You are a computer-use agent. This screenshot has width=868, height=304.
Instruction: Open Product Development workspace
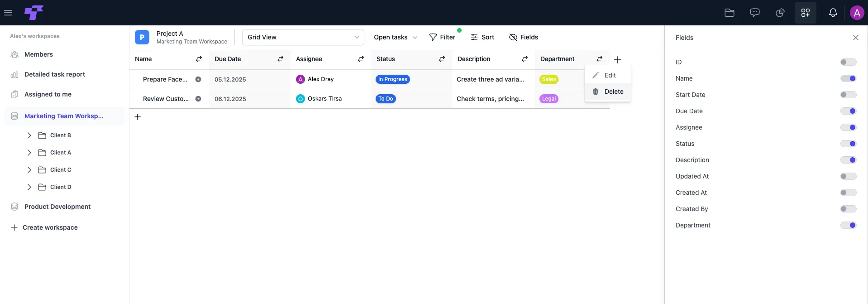pyautogui.click(x=57, y=207)
